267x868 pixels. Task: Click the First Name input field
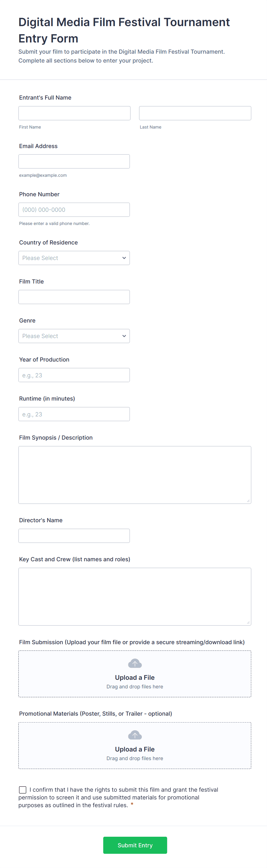click(74, 113)
